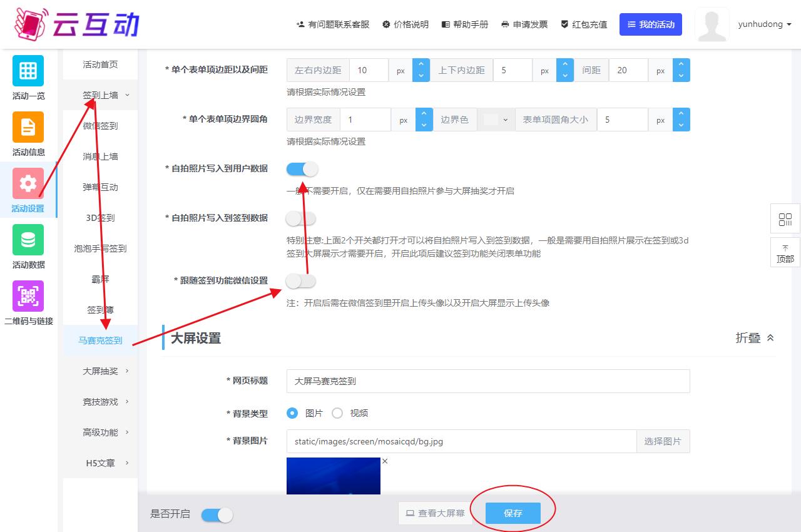
Task: Open 泡泡手写签到 menu item
Action: click(x=101, y=248)
